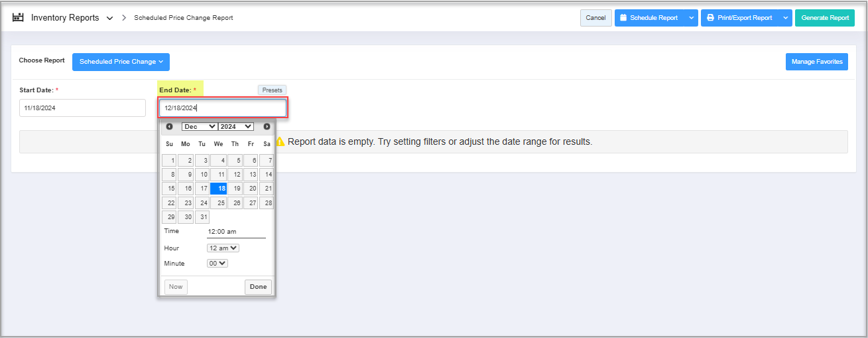Viewport: 868px width, 338px height.
Task: Select December 3 in the calendar
Action: pos(202,160)
